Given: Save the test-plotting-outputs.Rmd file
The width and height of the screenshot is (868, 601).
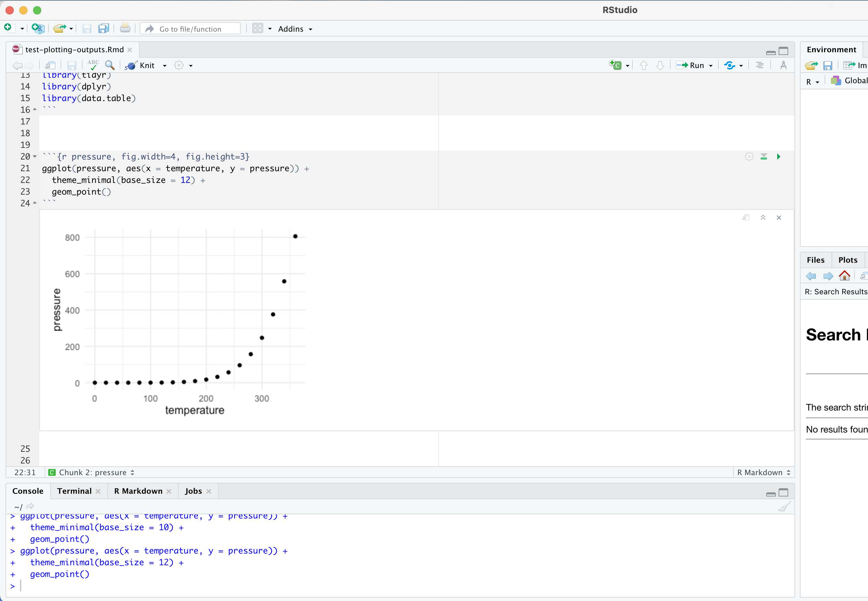Looking at the screenshot, I should 72,65.
